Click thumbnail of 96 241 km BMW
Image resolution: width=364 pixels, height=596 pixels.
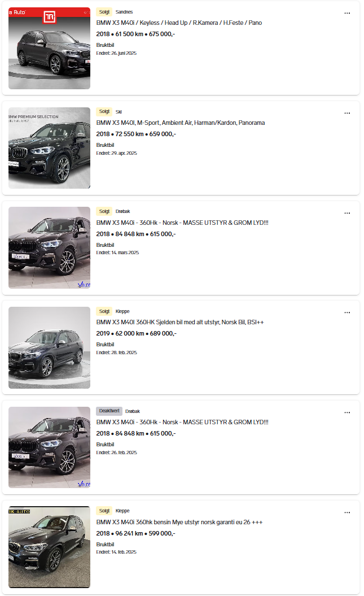coord(49,547)
